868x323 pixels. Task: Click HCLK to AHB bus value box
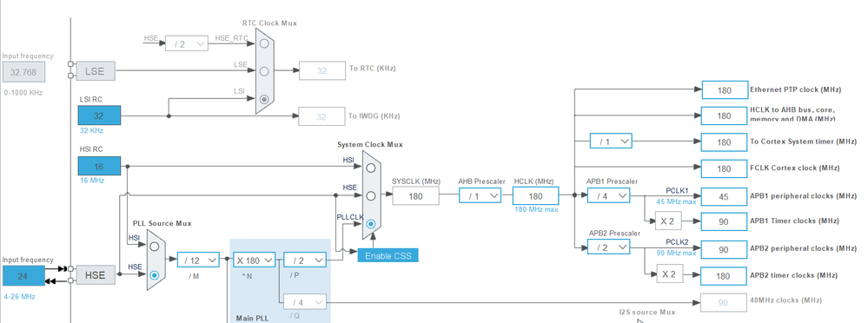click(x=724, y=115)
